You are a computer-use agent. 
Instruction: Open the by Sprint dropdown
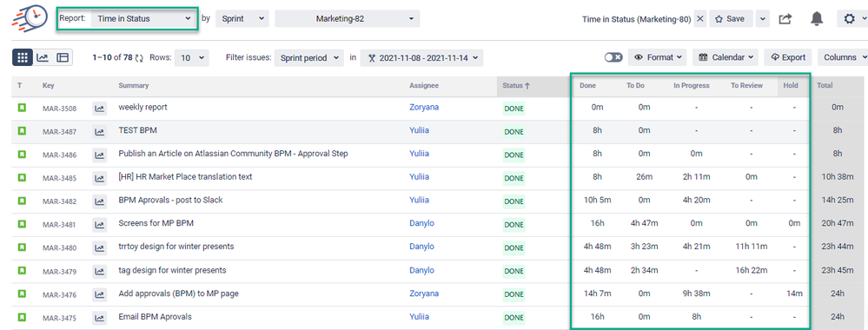(x=242, y=19)
